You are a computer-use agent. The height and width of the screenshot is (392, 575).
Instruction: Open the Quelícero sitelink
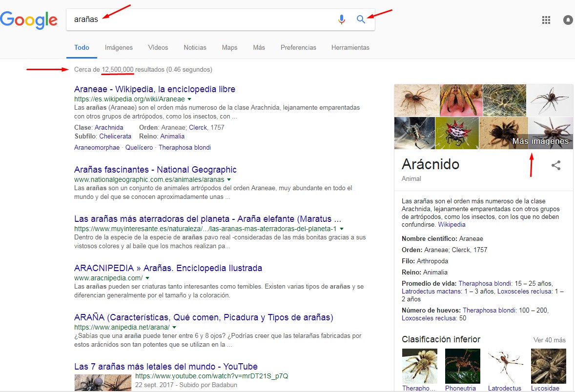[139, 147]
